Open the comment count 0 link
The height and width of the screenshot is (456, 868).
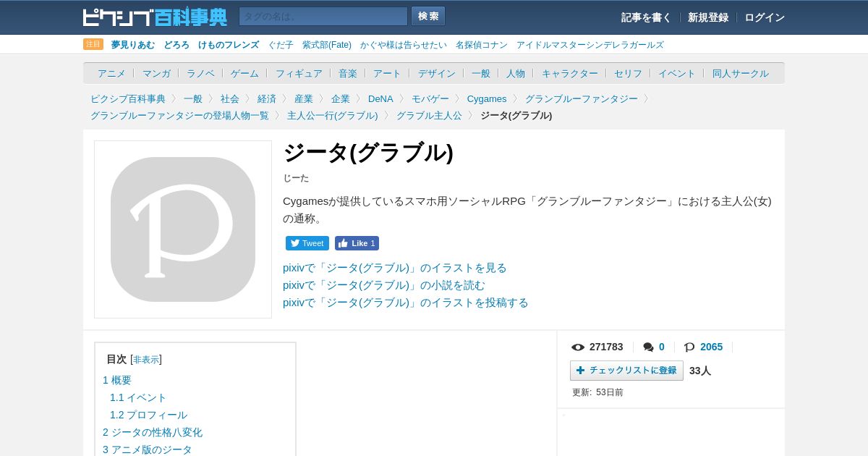pos(661,347)
